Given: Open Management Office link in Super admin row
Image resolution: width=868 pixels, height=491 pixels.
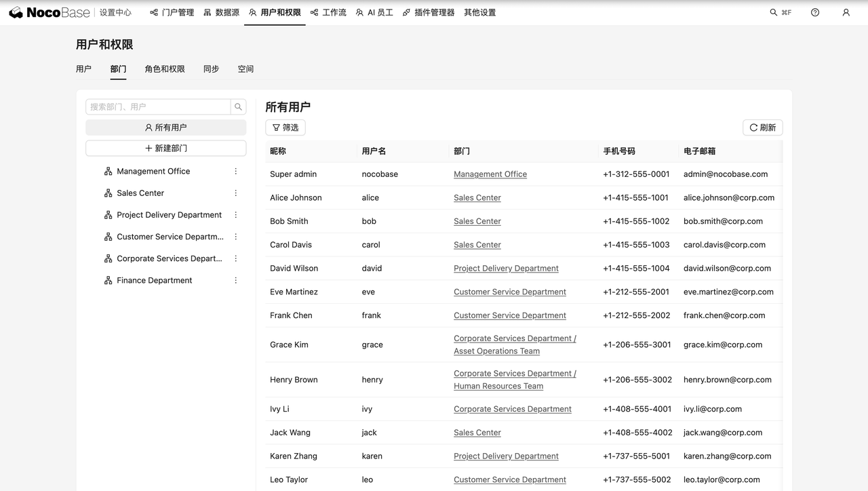Looking at the screenshot, I should [x=490, y=174].
